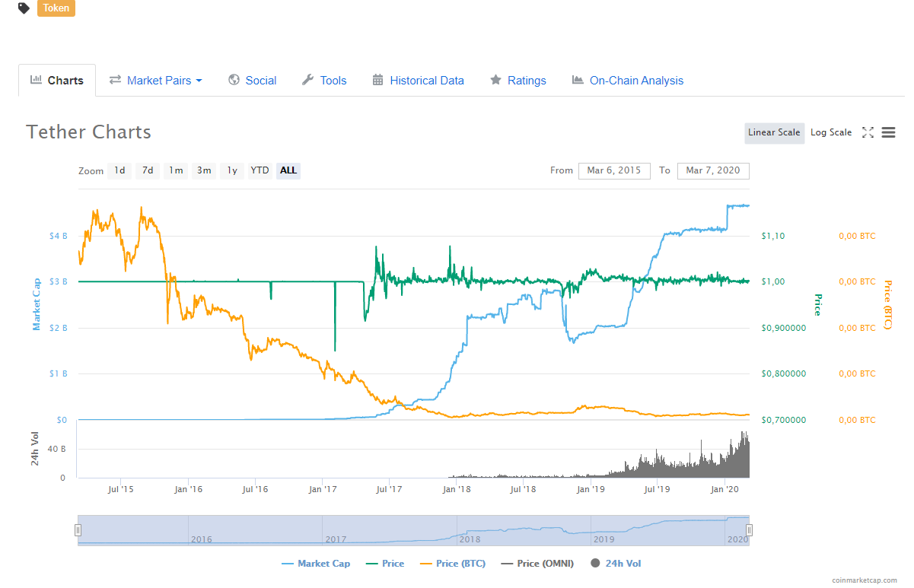Click the tag icon beside Token
The image size is (914, 588).
pos(24,8)
